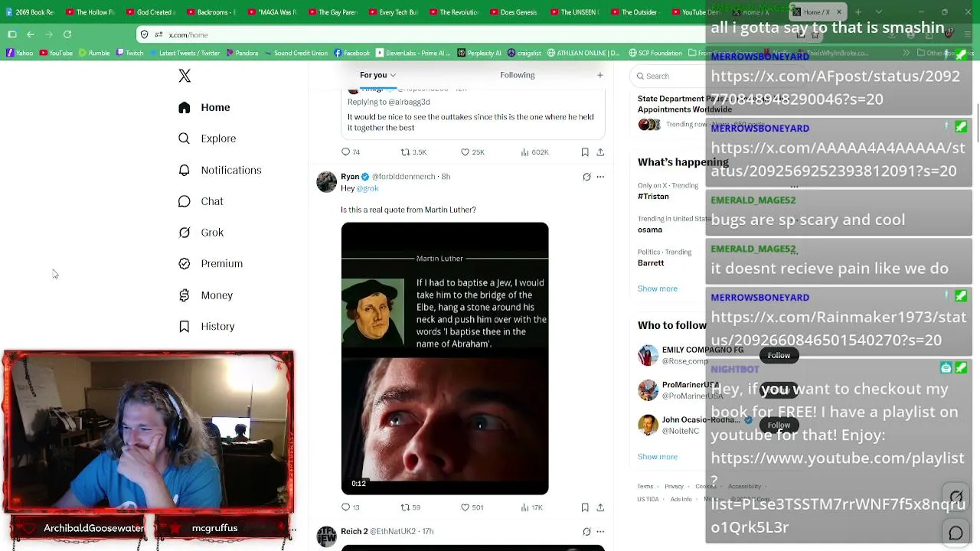
Task: Switch to 'The Gay Paren' browser tab
Action: point(332,12)
